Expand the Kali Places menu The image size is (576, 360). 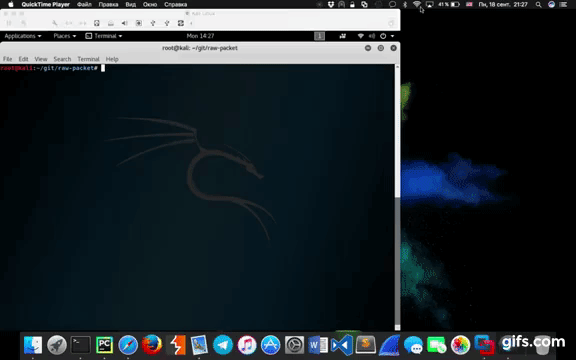(x=65, y=36)
